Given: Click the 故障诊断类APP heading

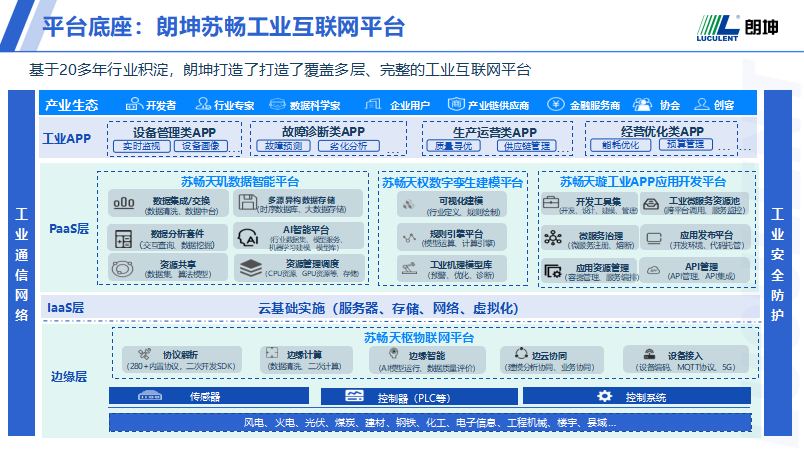Looking at the screenshot, I should [x=323, y=132].
